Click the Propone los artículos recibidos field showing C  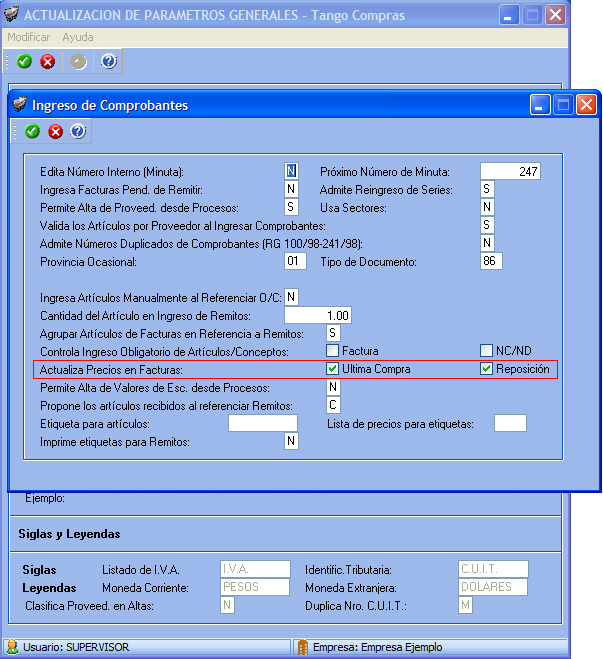[333, 405]
